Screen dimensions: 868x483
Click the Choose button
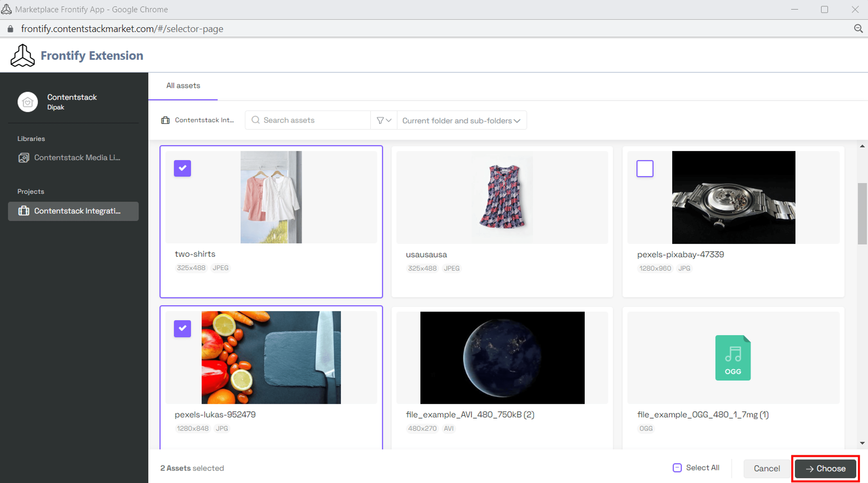point(825,469)
